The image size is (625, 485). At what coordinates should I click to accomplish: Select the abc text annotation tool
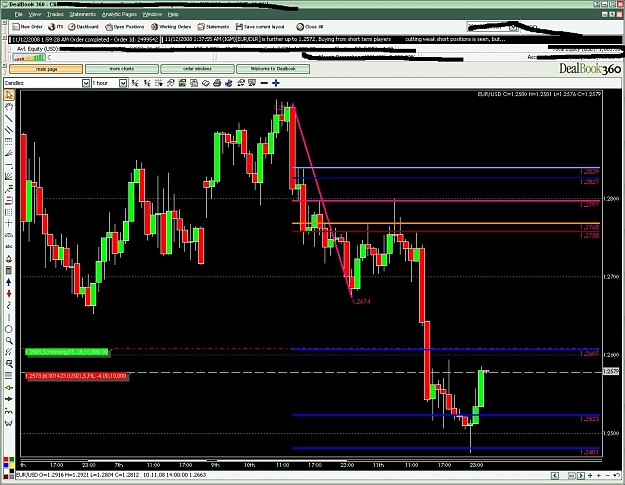9,247
